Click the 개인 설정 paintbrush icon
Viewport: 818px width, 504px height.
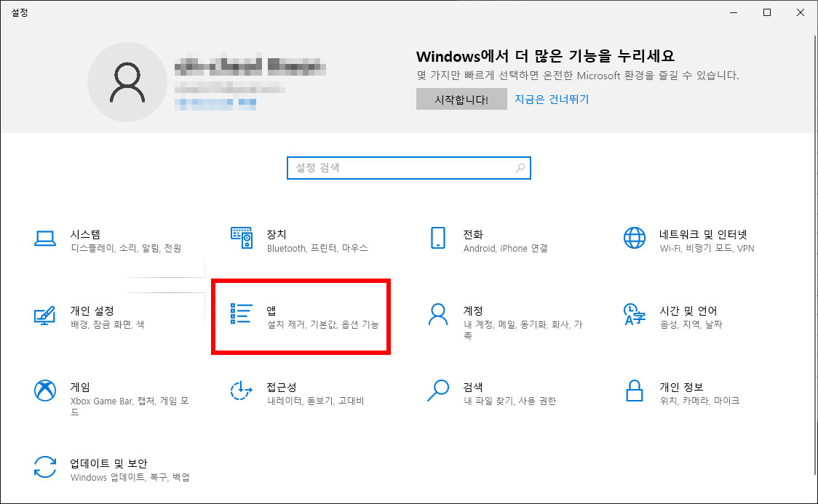(44, 316)
